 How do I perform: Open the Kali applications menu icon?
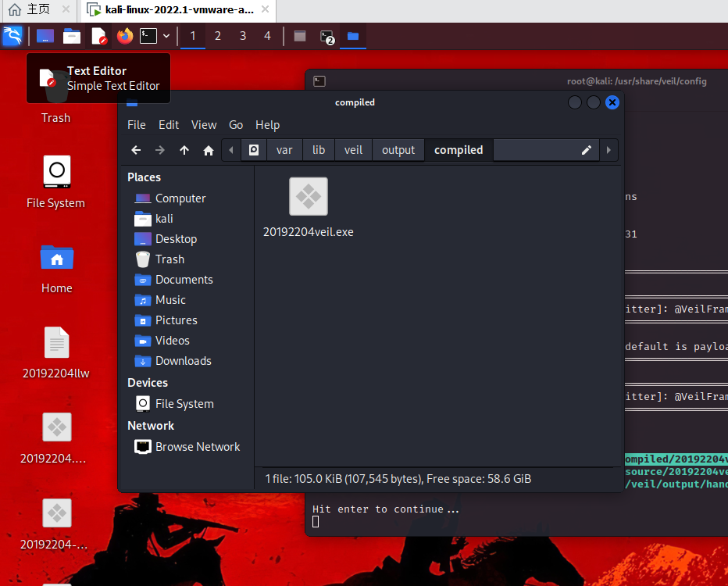pos(12,36)
